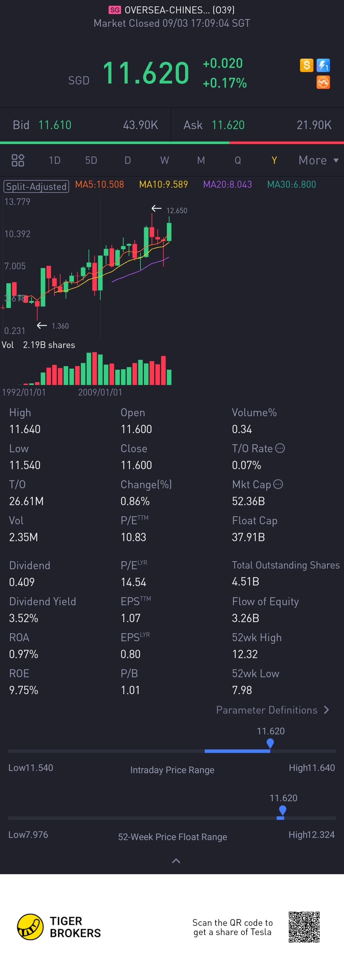
Task: Switch to the 1D chart tab
Action: coord(55,160)
